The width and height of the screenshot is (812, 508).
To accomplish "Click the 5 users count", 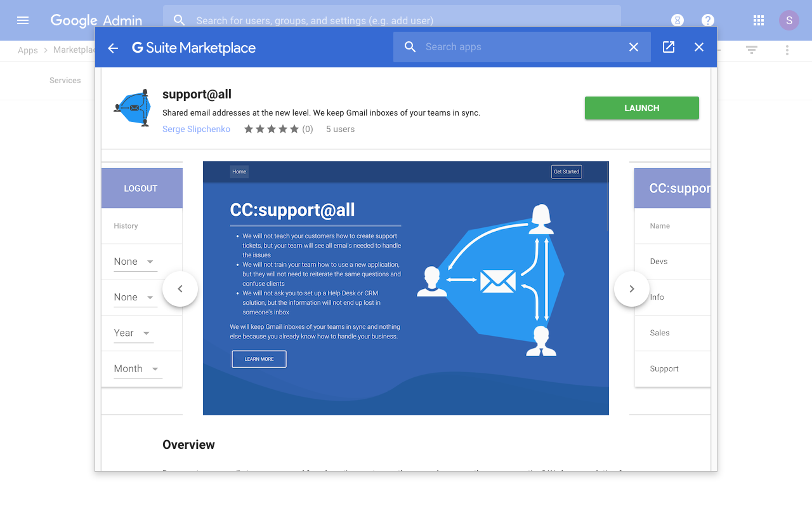I will 341,129.
